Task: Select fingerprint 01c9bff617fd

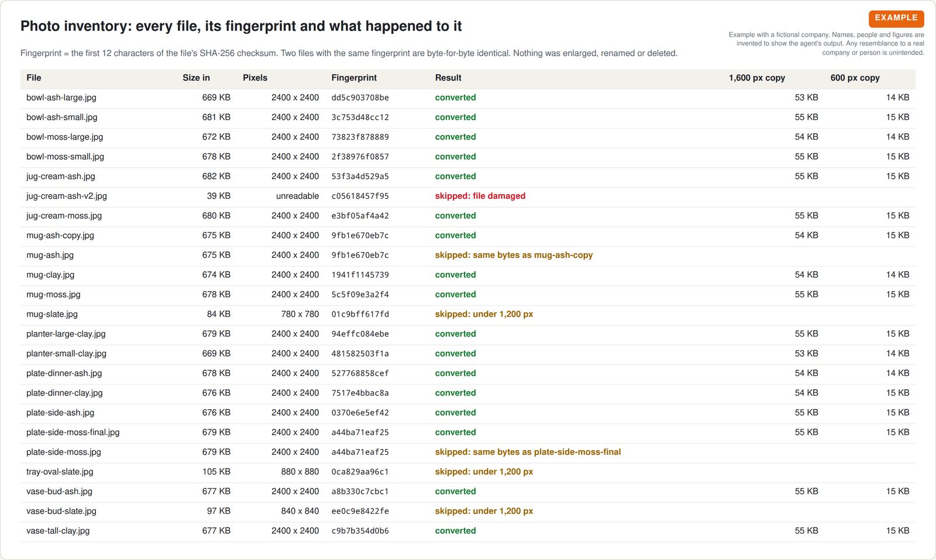Action: click(x=360, y=314)
